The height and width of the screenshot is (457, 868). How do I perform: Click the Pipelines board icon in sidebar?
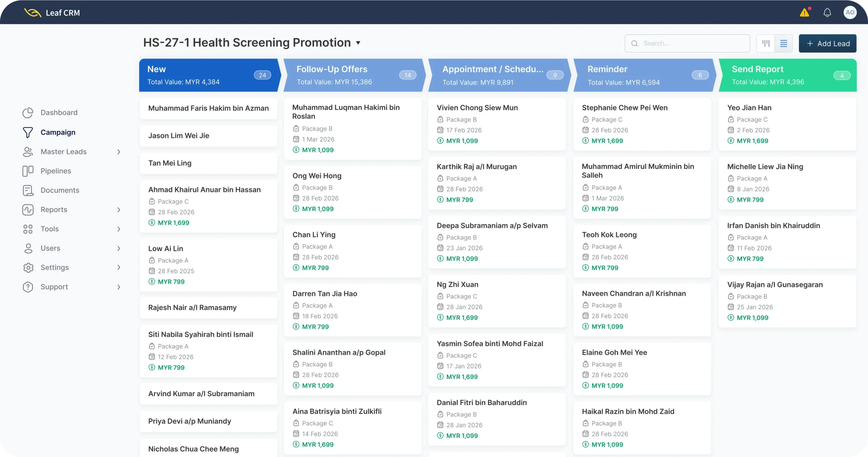click(28, 171)
